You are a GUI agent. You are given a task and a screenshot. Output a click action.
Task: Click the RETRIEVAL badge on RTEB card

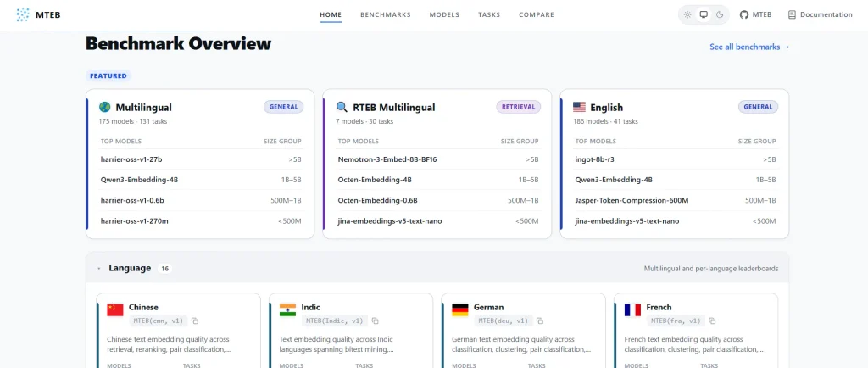pyautogui.click(x=518, y=107)
